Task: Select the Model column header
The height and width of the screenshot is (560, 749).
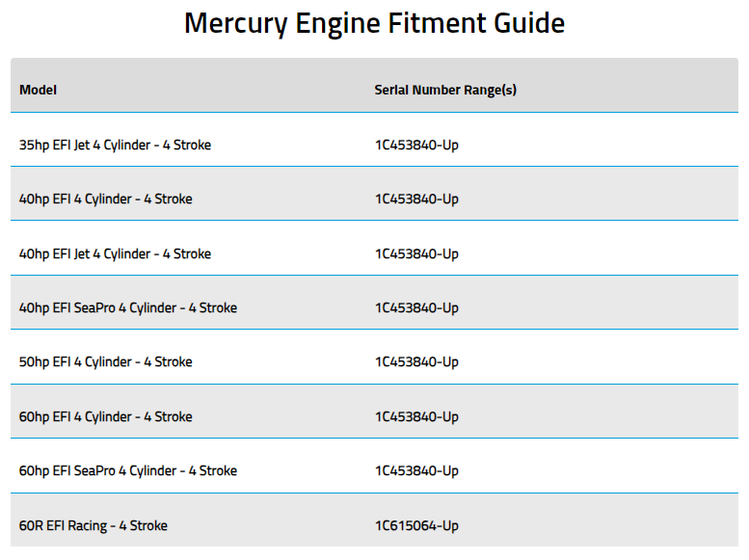Action: click(x=38, y=90)
